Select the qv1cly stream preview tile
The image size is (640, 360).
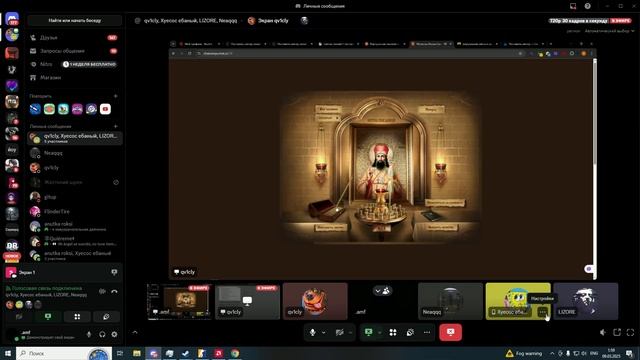click(x=247, y=301)
